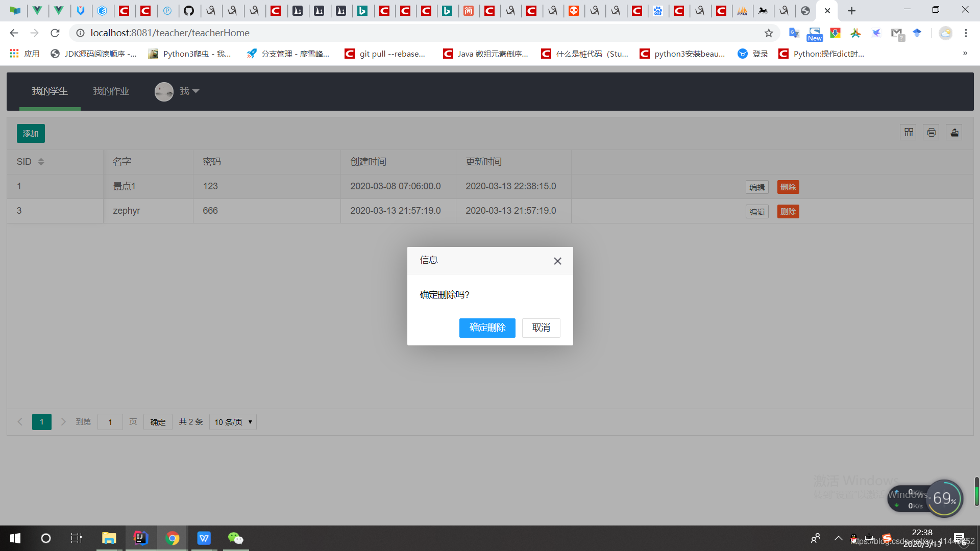Close the 信息 dialog with X
Screen dimensions: 980x551
557,261
